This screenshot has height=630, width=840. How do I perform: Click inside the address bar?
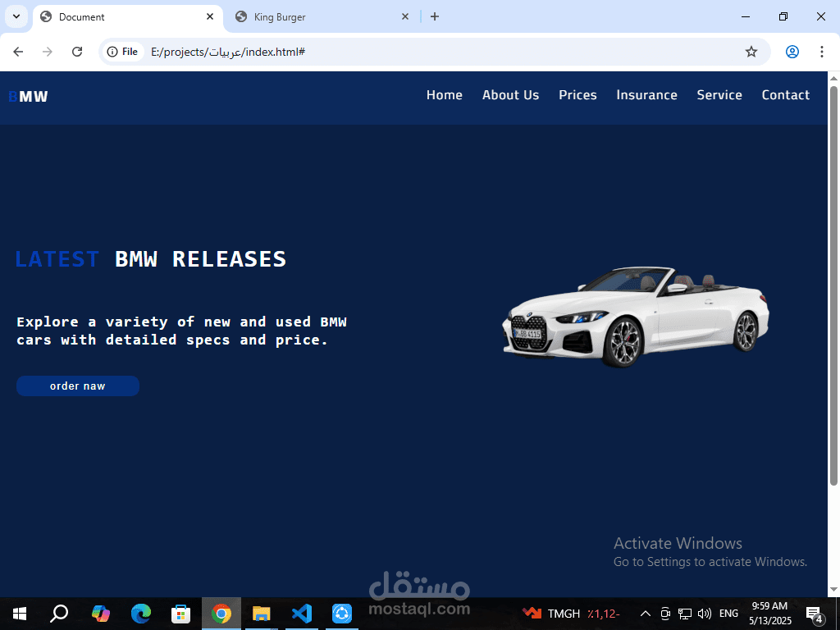pyautogui.click(x=328, y=51)
